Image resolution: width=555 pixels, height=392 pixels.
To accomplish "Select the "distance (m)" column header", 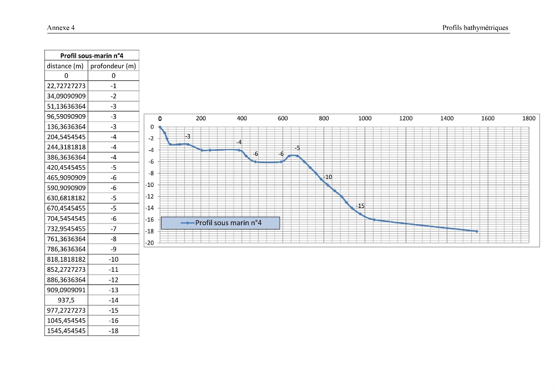I will click(x=66, y=66).
